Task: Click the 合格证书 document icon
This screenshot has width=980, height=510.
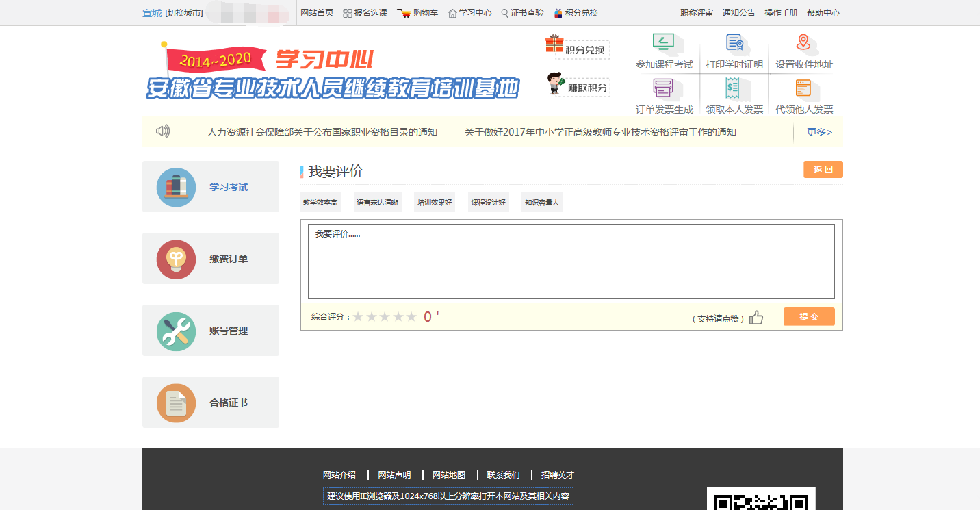Action: coord(176,403)
